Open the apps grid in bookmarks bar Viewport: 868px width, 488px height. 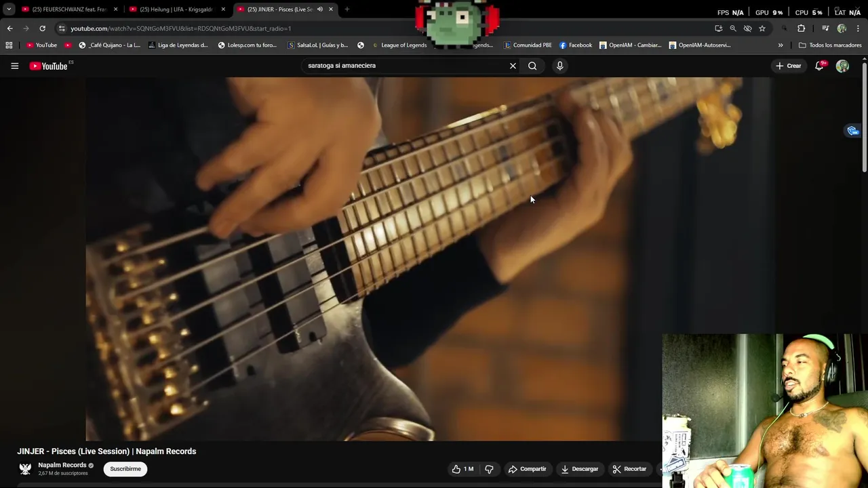point(9,45)
